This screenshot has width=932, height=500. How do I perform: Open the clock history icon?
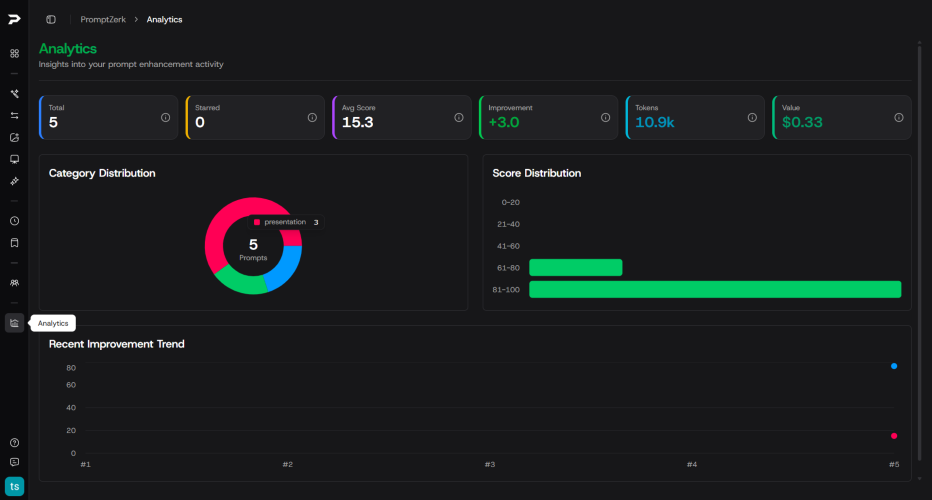click(14, 221)
